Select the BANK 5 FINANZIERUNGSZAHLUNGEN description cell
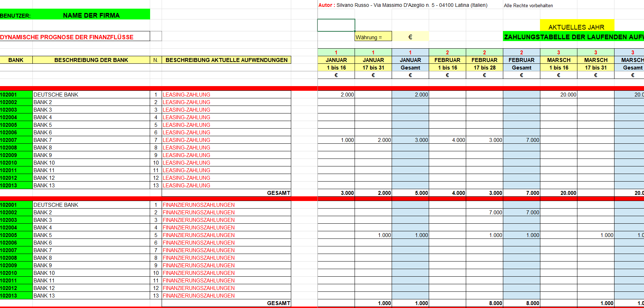 pyautogui.click(x=198, y=235)
